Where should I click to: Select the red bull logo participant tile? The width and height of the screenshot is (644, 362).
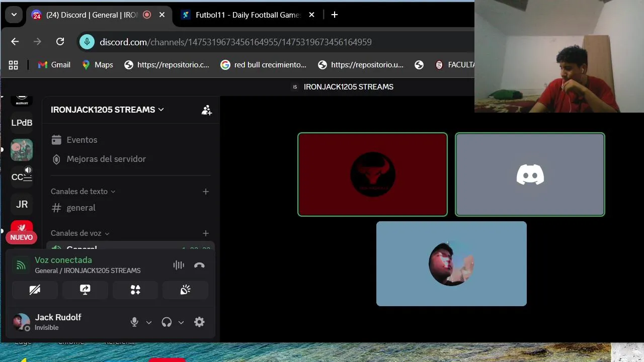click(372, 174)
